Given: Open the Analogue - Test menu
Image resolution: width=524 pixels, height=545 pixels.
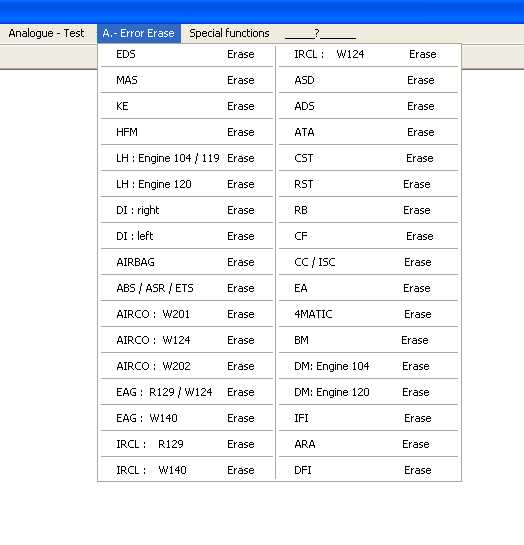Looking at the screenshot, I should [46, 33].
